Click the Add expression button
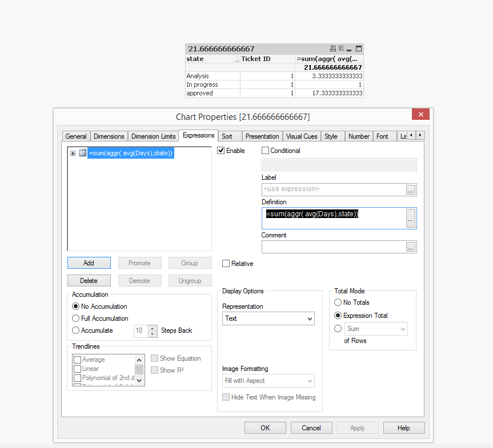Screen dimensions: 493x448 (89, 263)
